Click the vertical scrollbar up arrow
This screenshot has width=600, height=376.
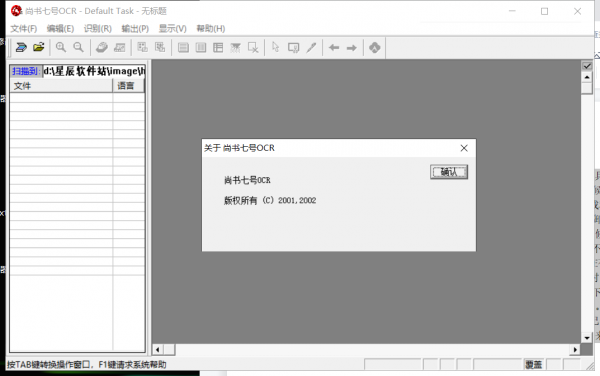point(587,77)
